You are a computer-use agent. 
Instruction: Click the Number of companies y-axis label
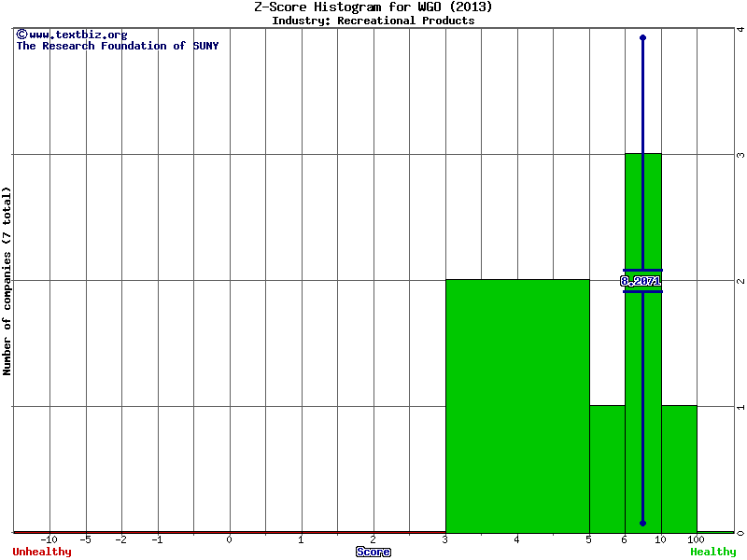pos(7,280)
